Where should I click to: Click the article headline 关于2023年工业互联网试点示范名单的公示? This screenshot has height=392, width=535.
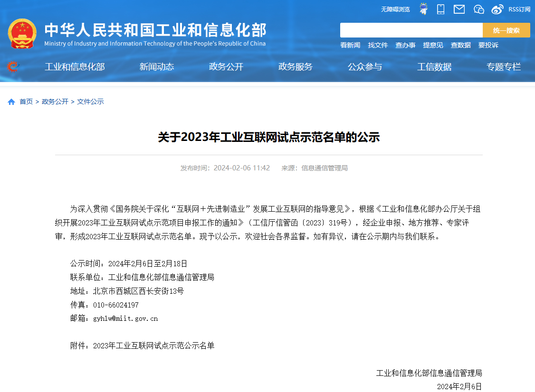[269, 137]
